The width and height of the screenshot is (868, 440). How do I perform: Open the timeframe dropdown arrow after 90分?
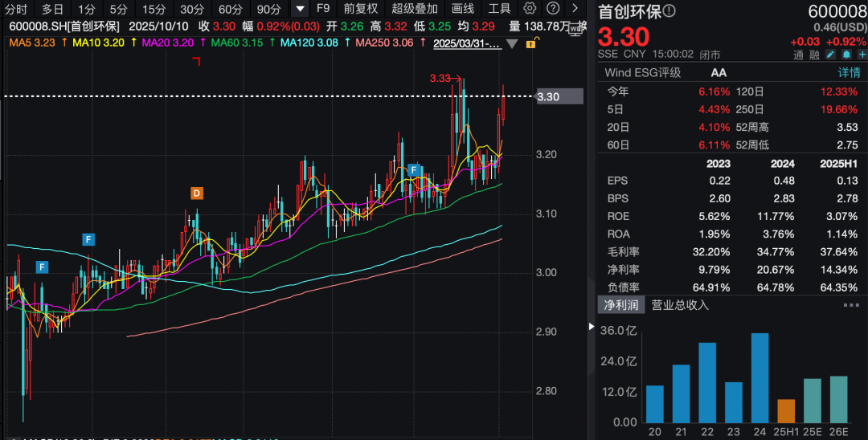[x=300, y=9]
